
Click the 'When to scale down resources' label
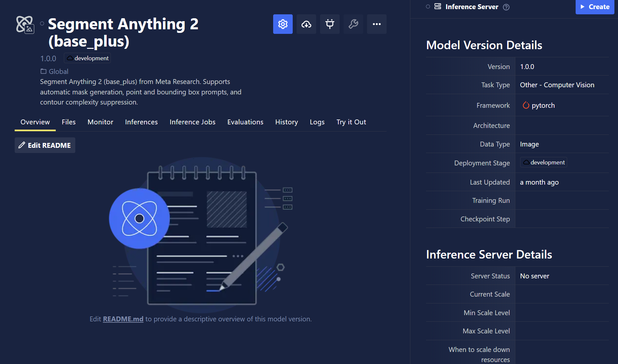tap(479, 355)
